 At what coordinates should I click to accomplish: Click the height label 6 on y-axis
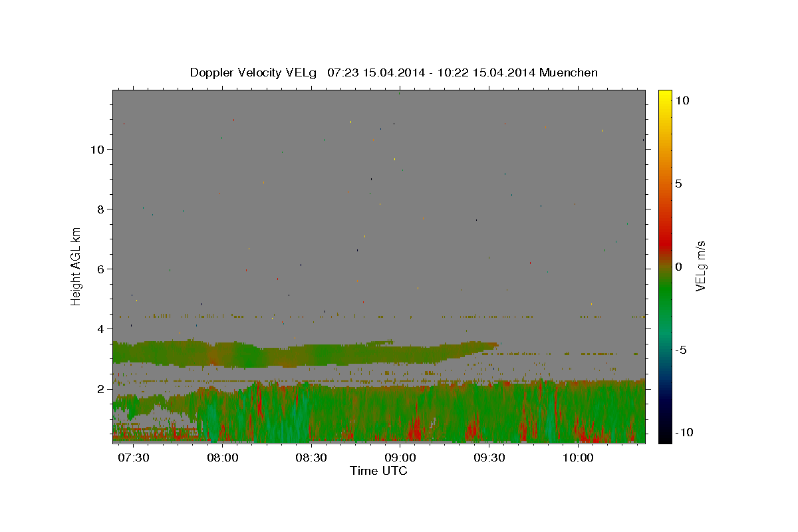coord(102,269)
